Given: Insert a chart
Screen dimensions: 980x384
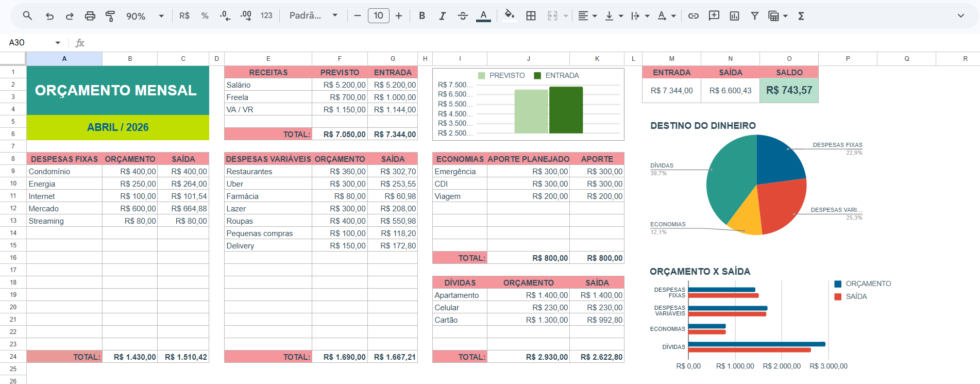Looking at the screenshot, I should click(x=734, y=16).
